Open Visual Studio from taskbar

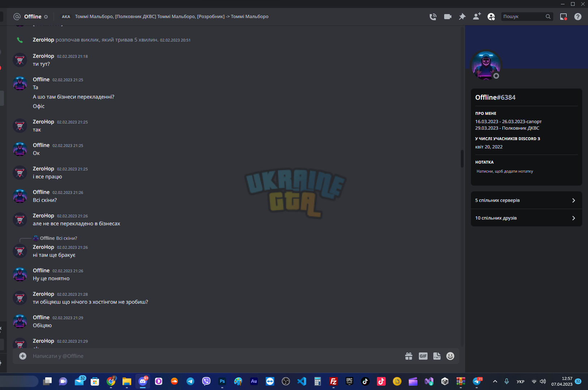(x=429, y=381)
